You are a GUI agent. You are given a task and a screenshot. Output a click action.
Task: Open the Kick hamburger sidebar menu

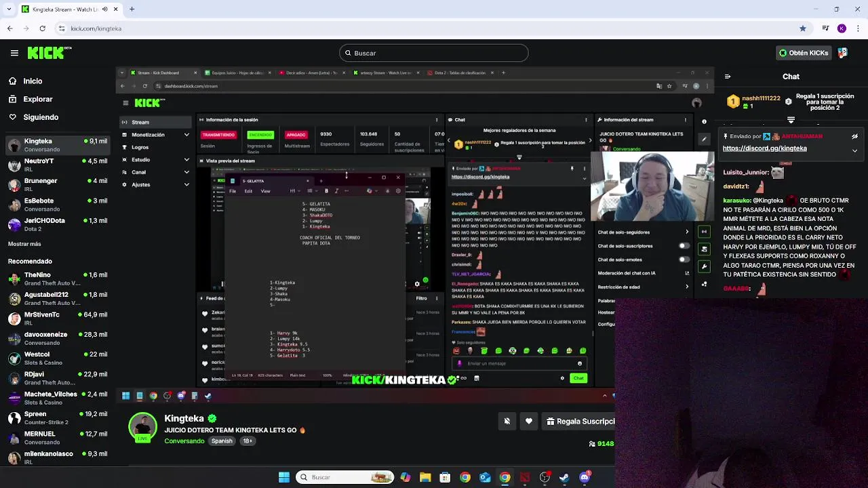[14, 53]
